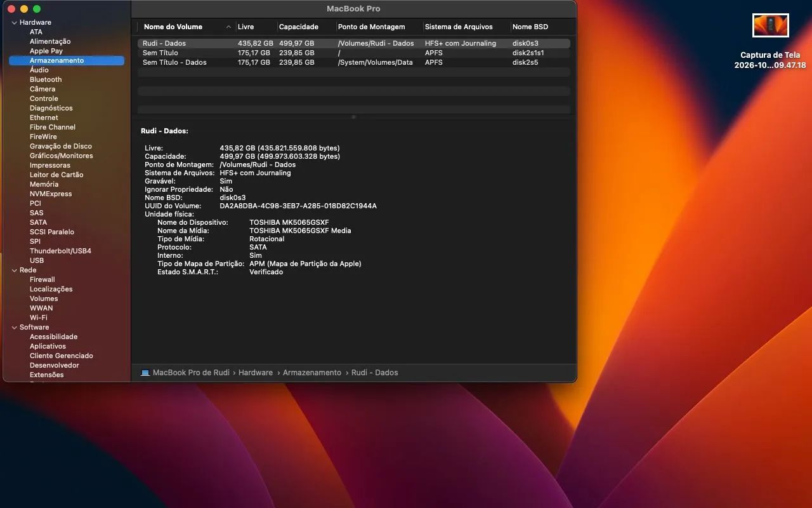
Task: Open Localizações under Rede
Action: coord(51,289)
